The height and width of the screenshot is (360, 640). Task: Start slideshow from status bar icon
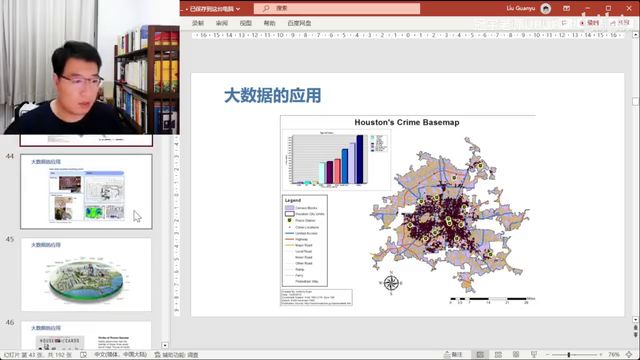tap(534, 355)
